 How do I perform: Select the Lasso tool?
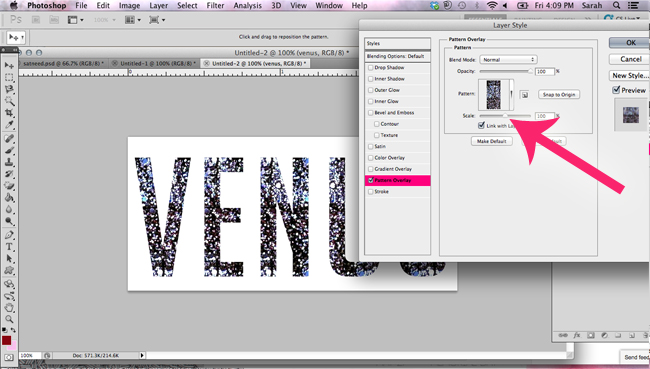tap(9, 89)
